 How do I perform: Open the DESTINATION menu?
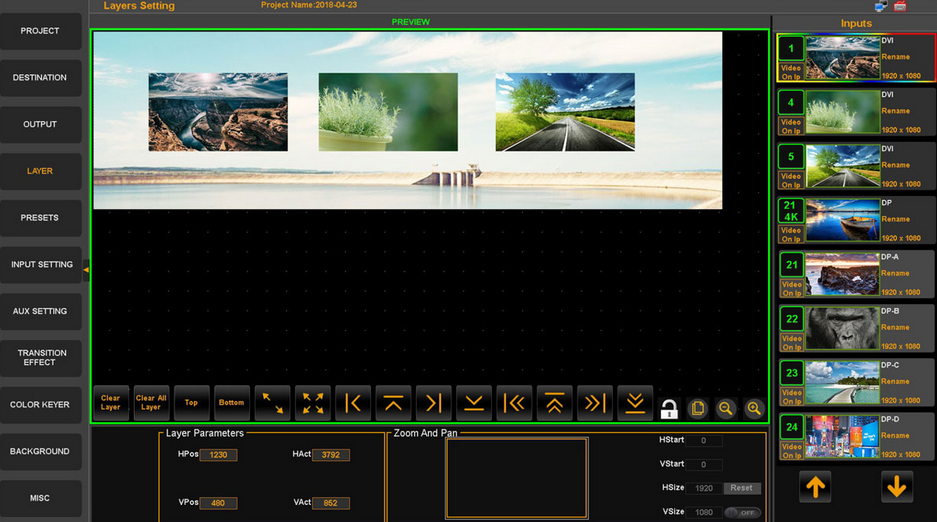click(x=40, y=78)
